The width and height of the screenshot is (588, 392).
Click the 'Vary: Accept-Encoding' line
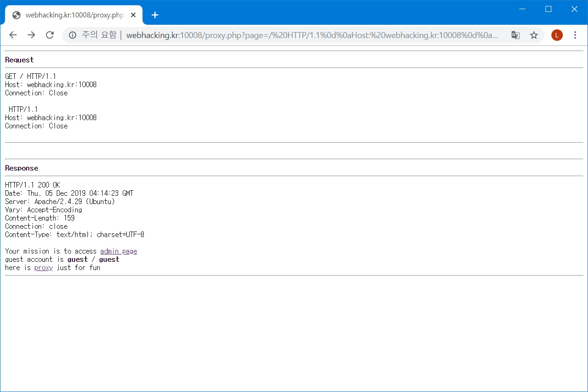tap(44, 210)
